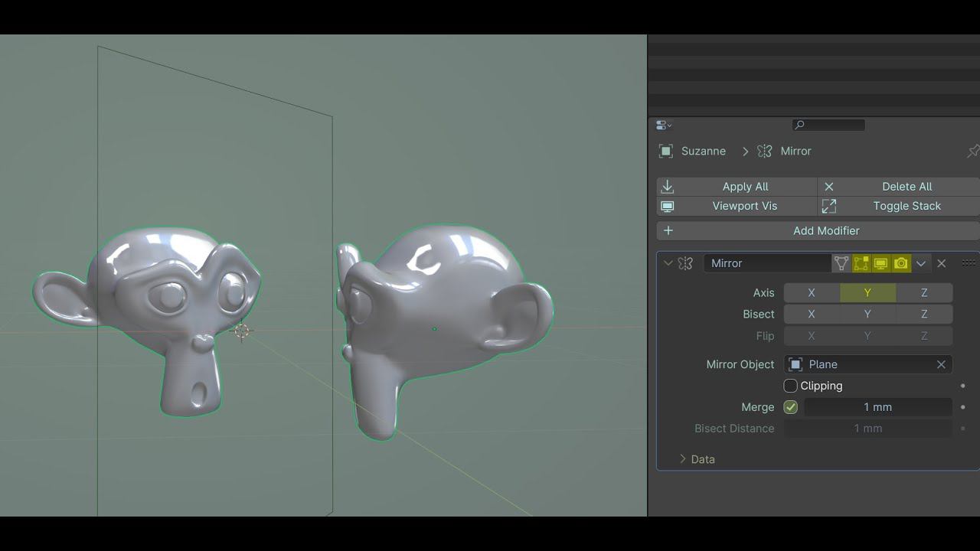Click the Mirror modifier name field
This screenshot has height=551, width=980.
(x=767, y=263)
